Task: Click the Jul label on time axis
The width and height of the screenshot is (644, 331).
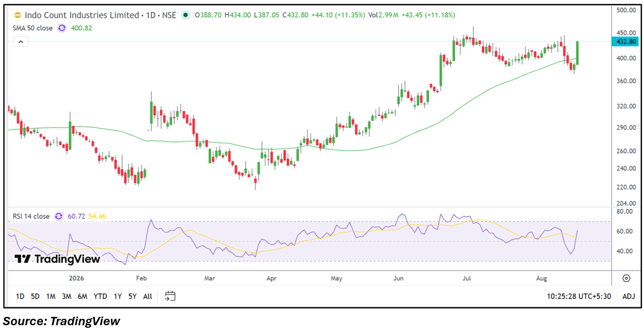Action: pyautogui.click(x=467, y=279)
